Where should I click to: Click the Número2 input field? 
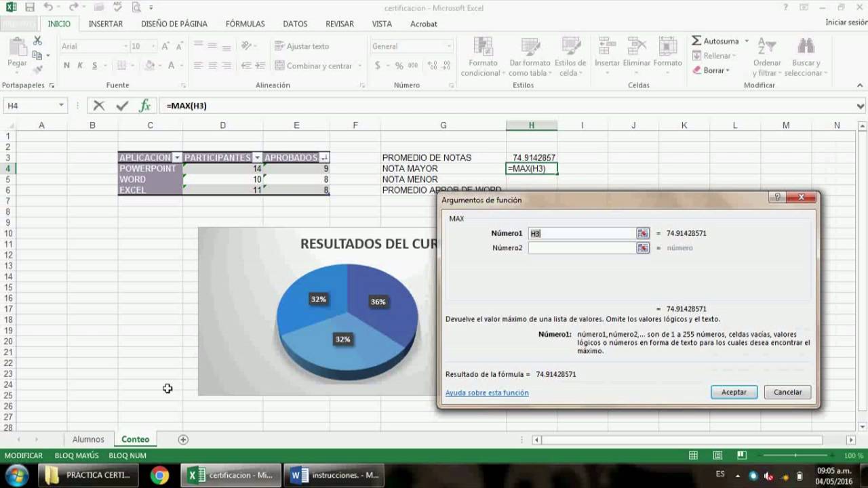[582, 248]
